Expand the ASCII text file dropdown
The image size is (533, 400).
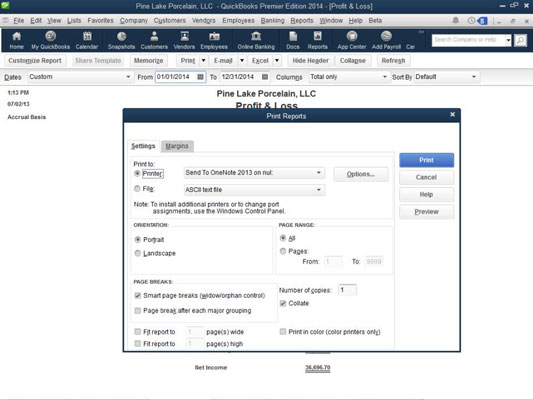[319, 190]
